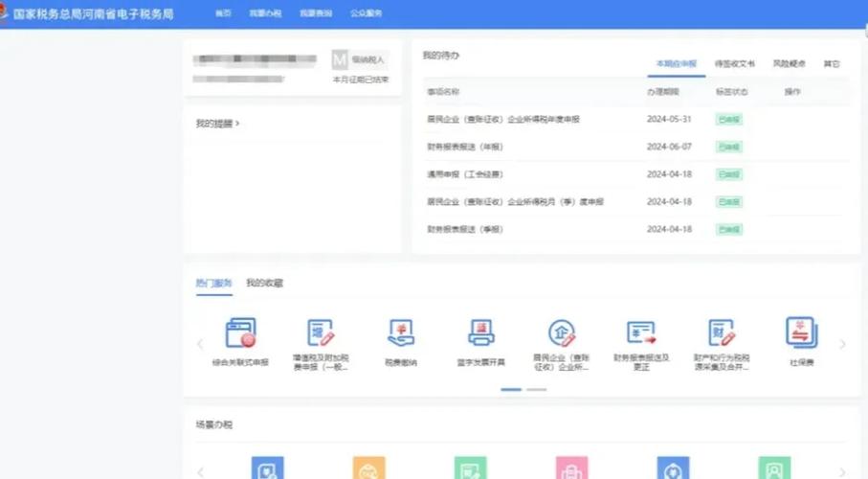Open 财产和行为税税源采集 icon
This screenshot has width=868, height=479.
click(722, 332)
